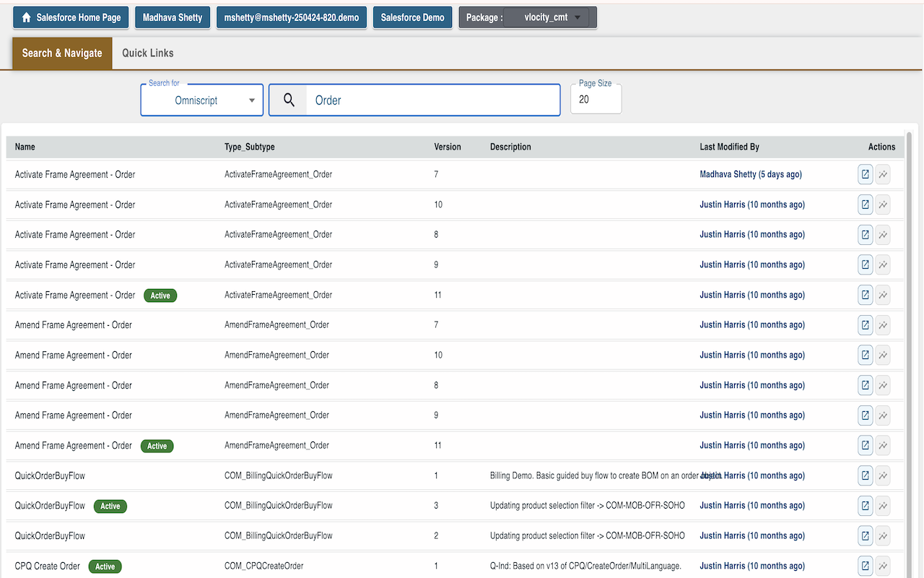Click the Description column header
Viewport: 924px width, 578px height.
click(510, 147)
